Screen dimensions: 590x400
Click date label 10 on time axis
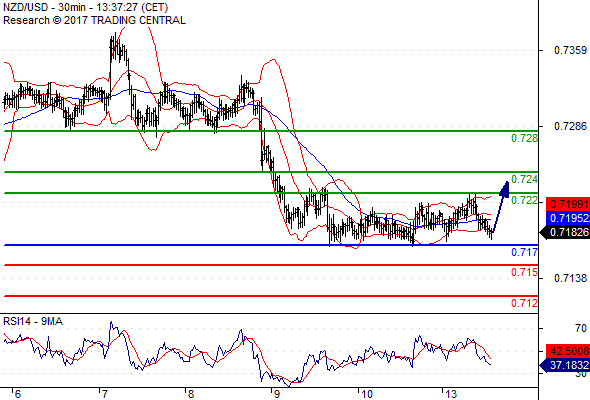[366, 394]
